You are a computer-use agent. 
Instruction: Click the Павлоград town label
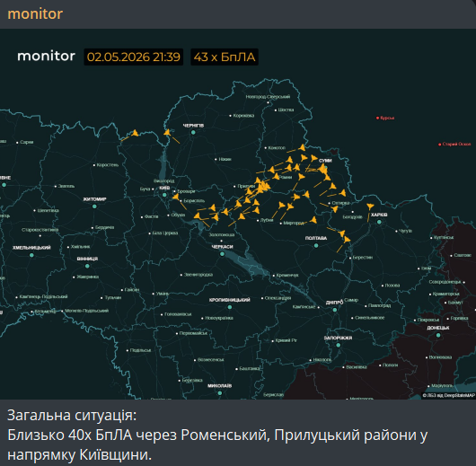pos(379,305)
